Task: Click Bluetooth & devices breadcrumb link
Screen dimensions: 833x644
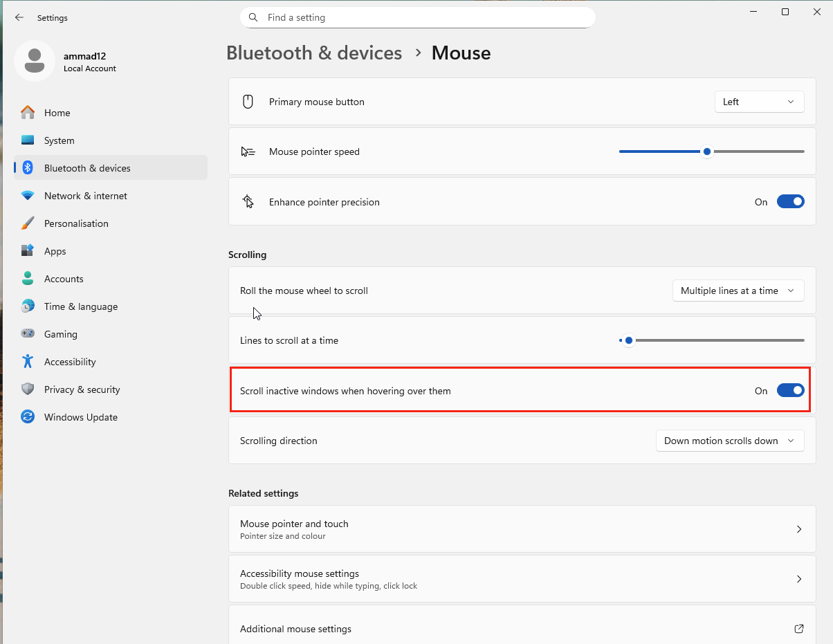Action: (314, 53)
